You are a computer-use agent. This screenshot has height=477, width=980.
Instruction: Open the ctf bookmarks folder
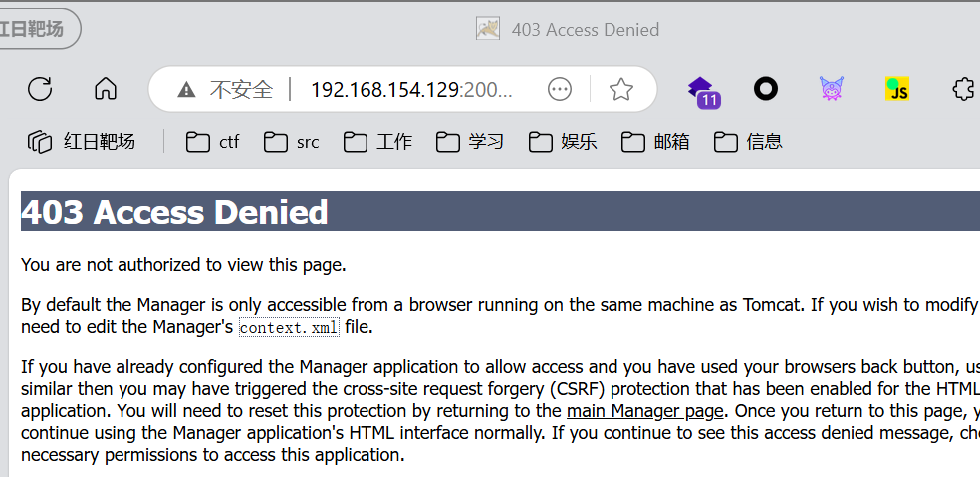click(212, 142)
